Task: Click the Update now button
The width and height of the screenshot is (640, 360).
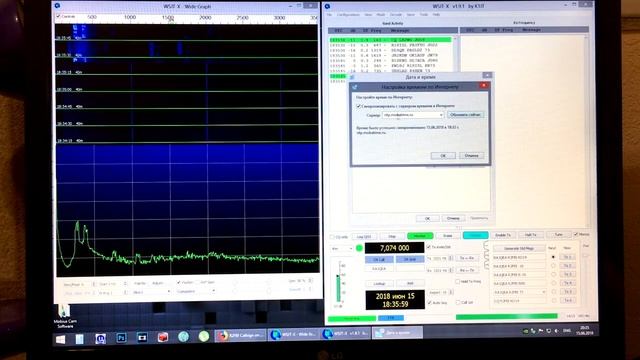Action: [x=466, y=115]
